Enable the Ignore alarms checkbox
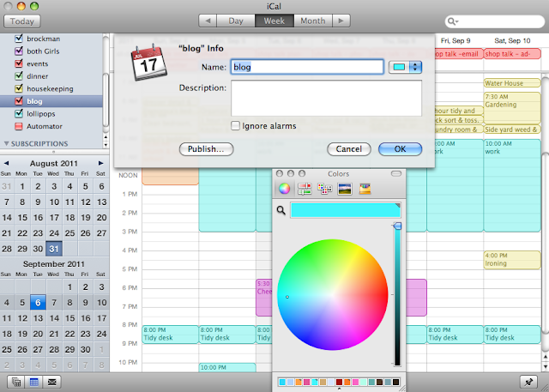Viewport: 549px width, 392px height. (236, 125)
